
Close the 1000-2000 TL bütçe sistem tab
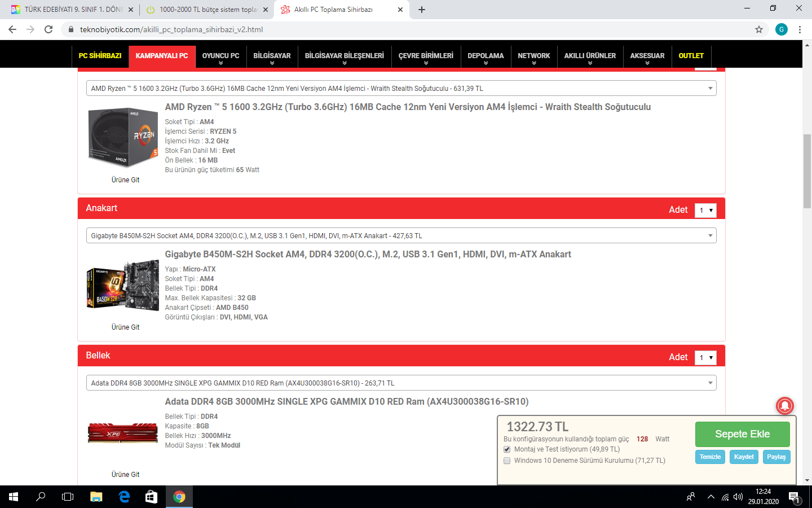click(266, 10)
